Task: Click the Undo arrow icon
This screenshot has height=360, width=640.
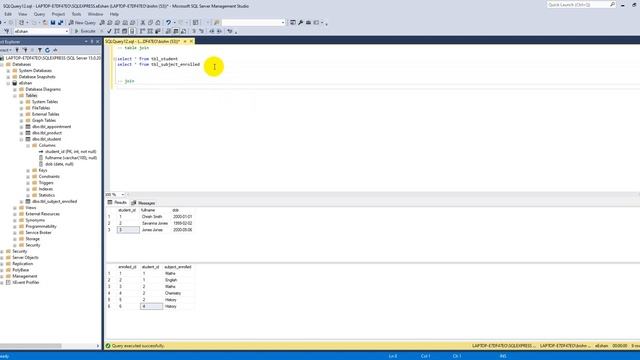Action: (168, 22)
